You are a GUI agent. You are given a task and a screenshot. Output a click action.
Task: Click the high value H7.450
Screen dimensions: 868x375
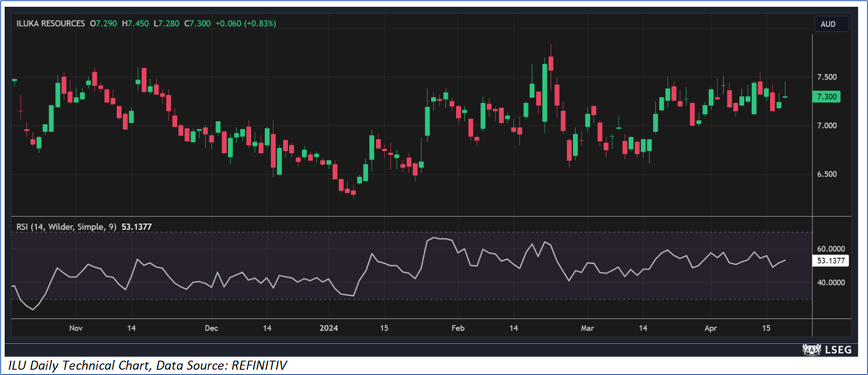135,24
